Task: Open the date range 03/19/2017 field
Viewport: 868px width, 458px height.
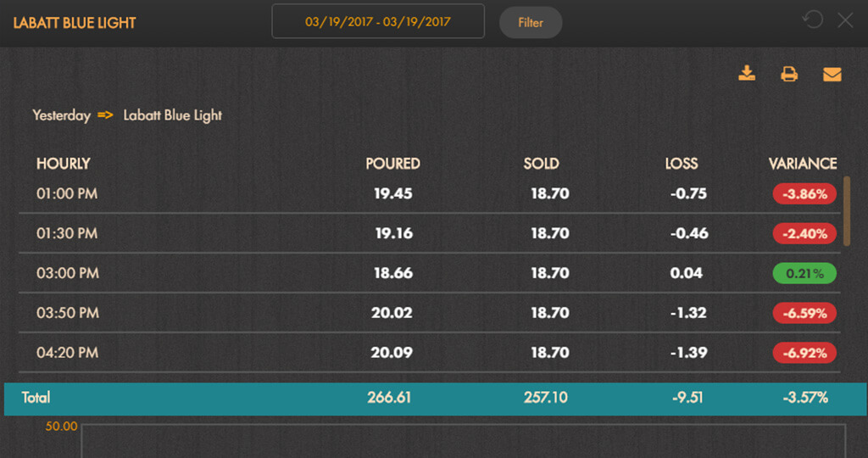Action: pos(378,21)
